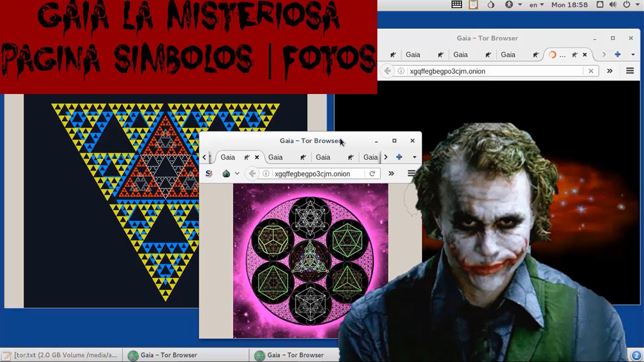The height and width of the screenshot is (362, 644).
Task: Open the Tor onion status icon in top bar
Action: (x=491, y=5)
